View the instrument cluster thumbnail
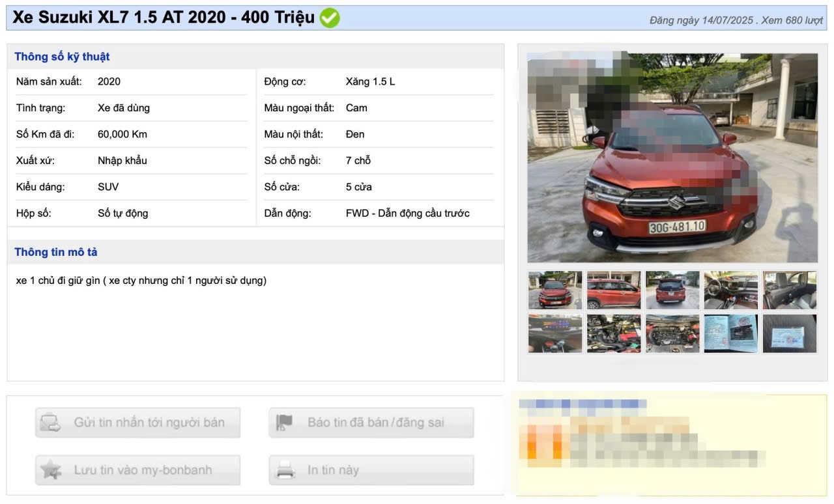The height and width of the screenshot is (504, 834). [x=554, y=333]
